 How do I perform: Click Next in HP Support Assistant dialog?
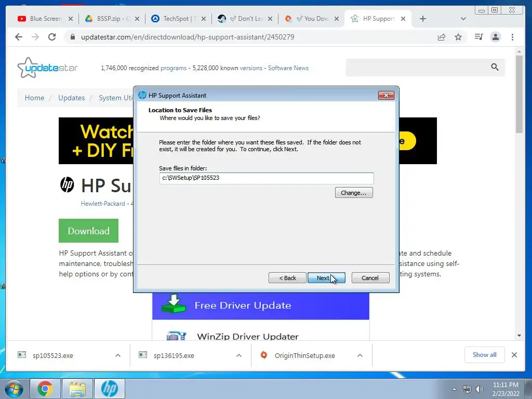click(326, 278)
